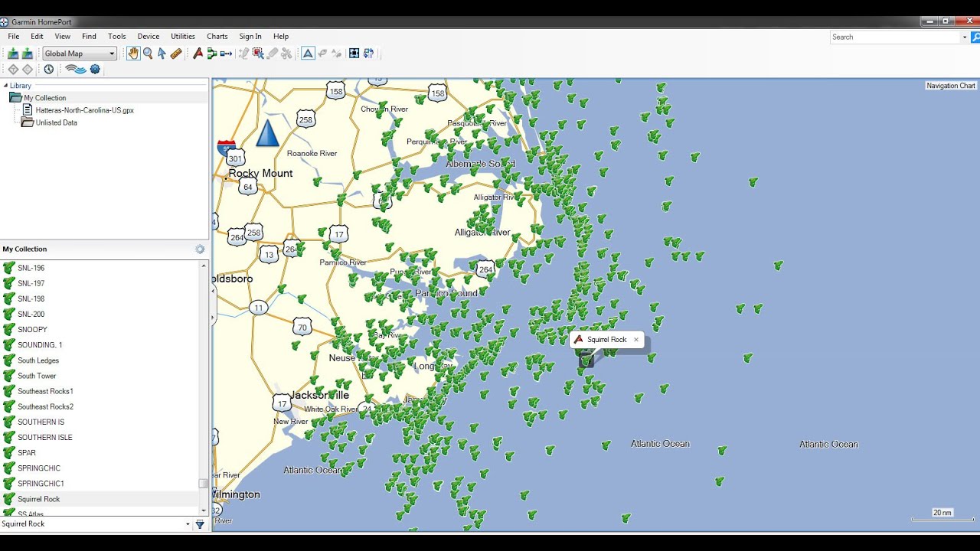Collapse the left panel with the splitter arrow
Image resolution: width=980 pixels, height=551 pixels.
pos(212,291)
